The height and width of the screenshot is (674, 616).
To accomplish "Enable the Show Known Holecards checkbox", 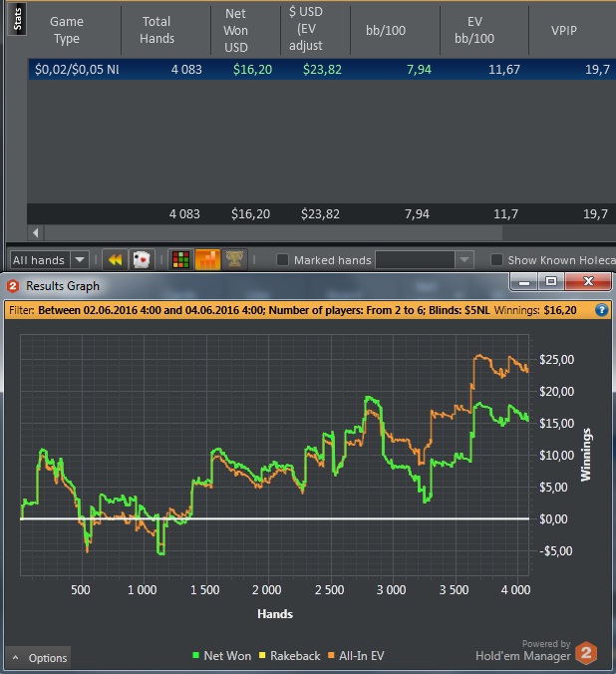I will (496, 259).
